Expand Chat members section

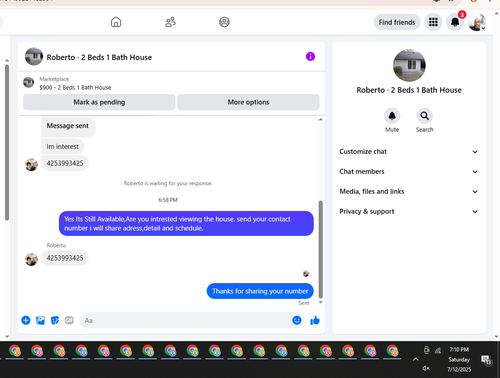409,172
